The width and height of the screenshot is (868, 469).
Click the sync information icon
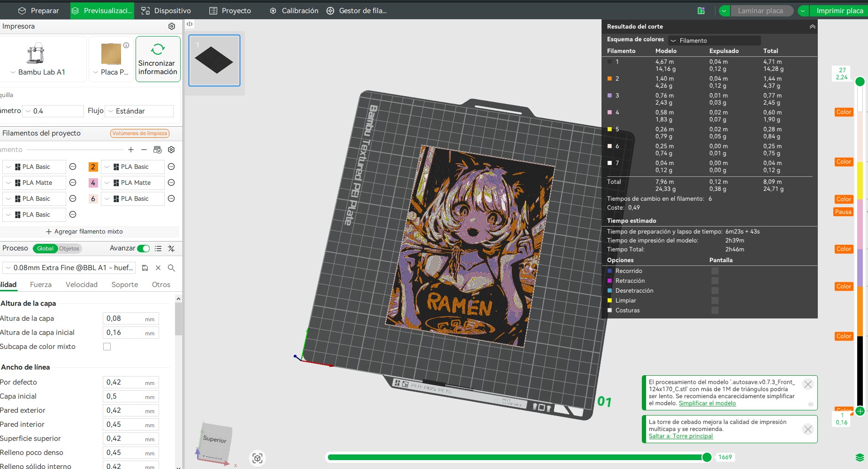pos(158,49)
